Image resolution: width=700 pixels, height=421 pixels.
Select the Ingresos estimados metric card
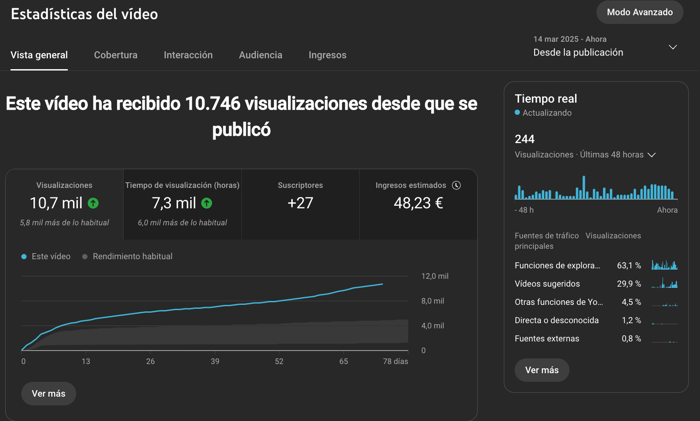418,204
